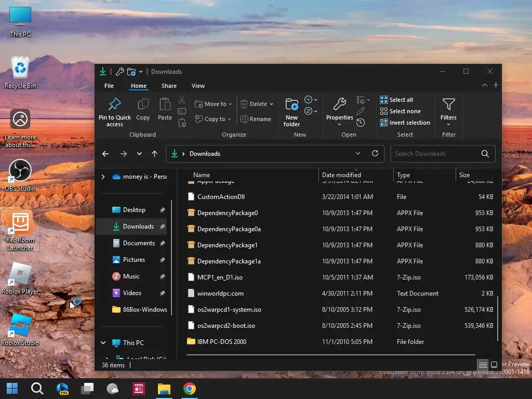Open Documents in navigation pane

click(x=139, y=243)
